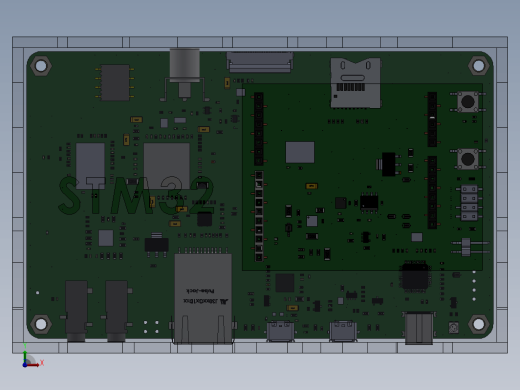
Task: Click the lower tactile push button
Action: point(468,159)
